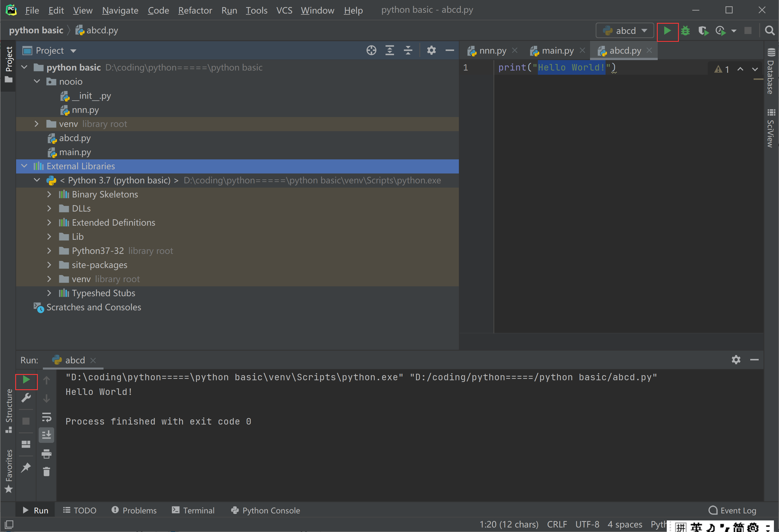Collapse External Libraries node
Screen dimensions: 779x532
tap(25, 166)
